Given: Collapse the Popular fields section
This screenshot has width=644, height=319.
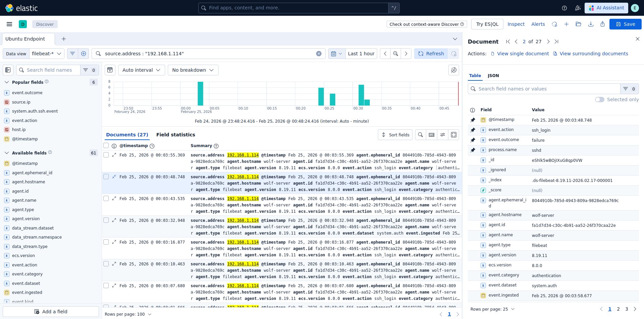Looking at the screenshot, I should tap(7, 82).
